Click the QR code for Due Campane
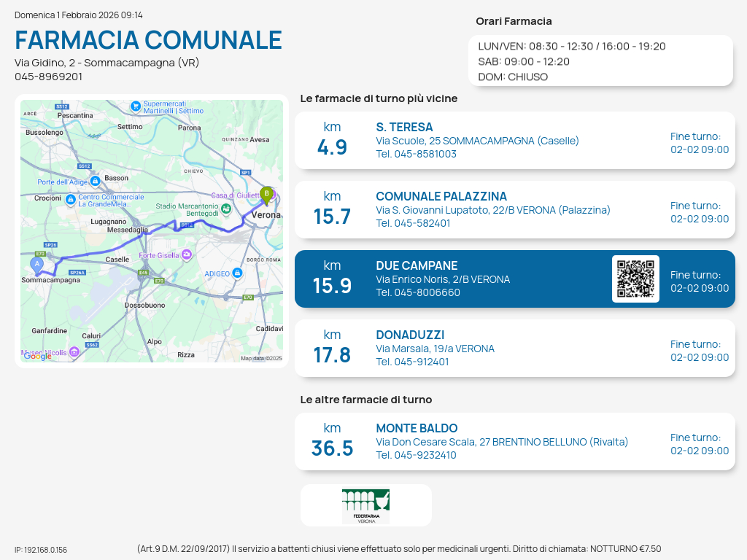Screen dimensions: 747x560 [x=635, y=279]
